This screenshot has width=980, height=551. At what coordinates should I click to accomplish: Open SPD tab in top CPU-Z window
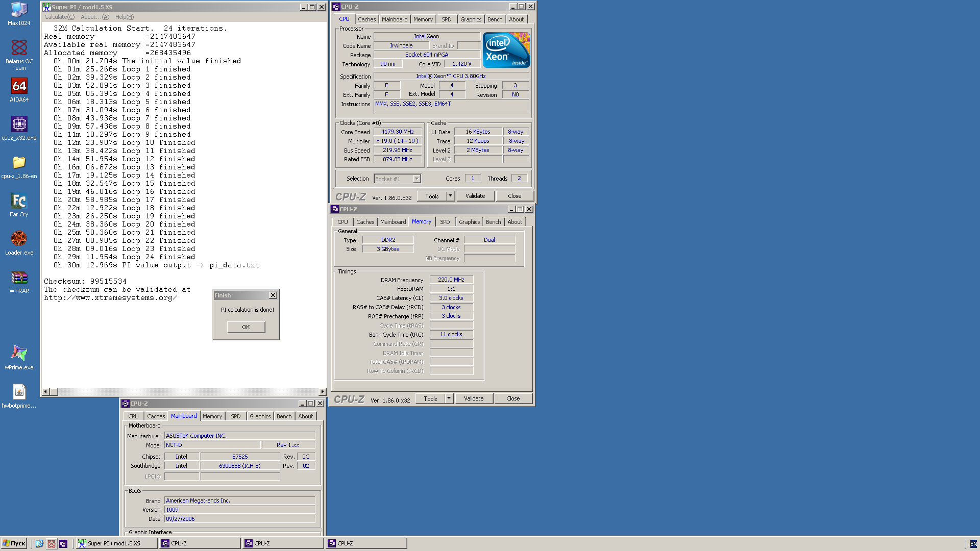[447, 19]
